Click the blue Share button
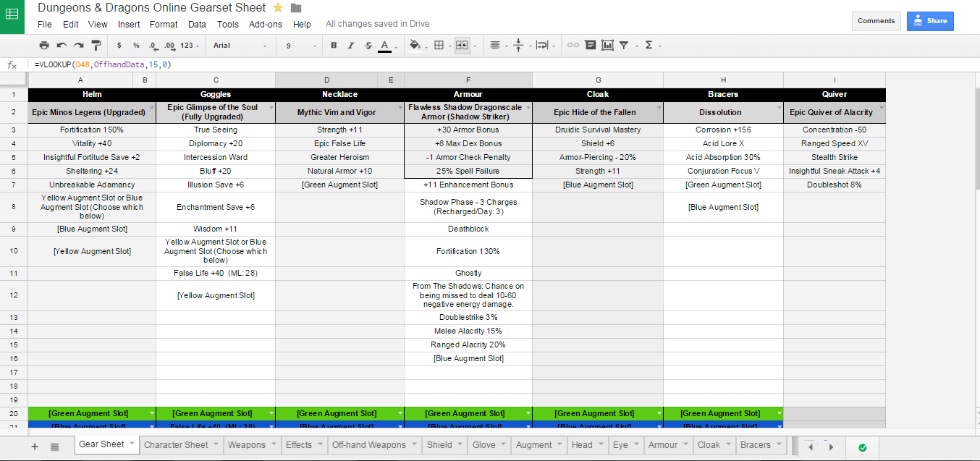The image size is (980, 461). pos(930,21)
